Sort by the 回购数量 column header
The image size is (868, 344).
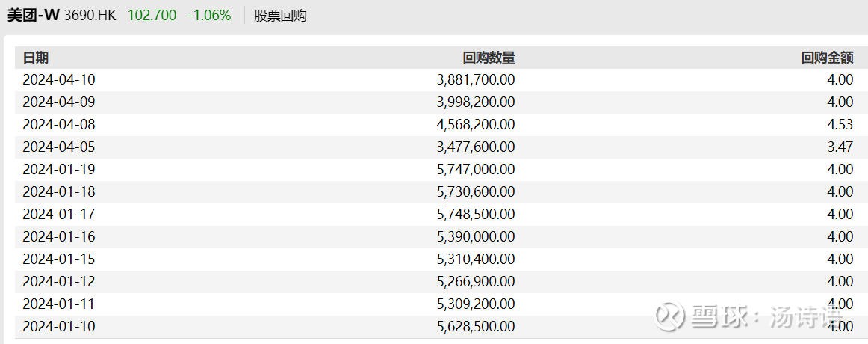pyautogui.click(x=489, y=58)
